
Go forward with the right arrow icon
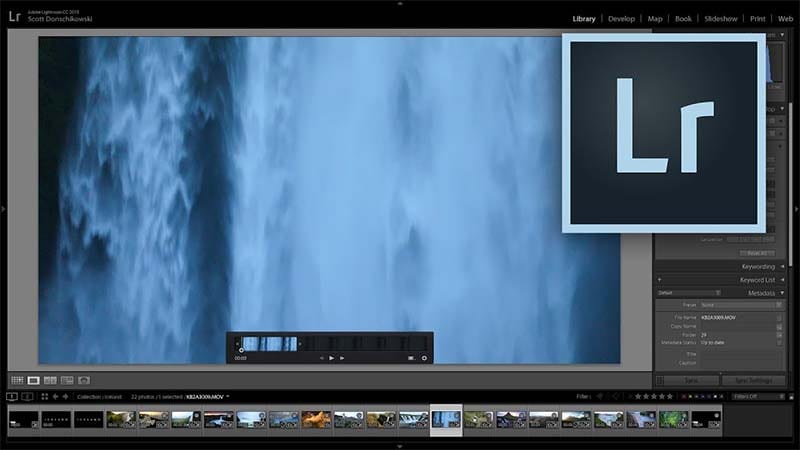(65, 396)
